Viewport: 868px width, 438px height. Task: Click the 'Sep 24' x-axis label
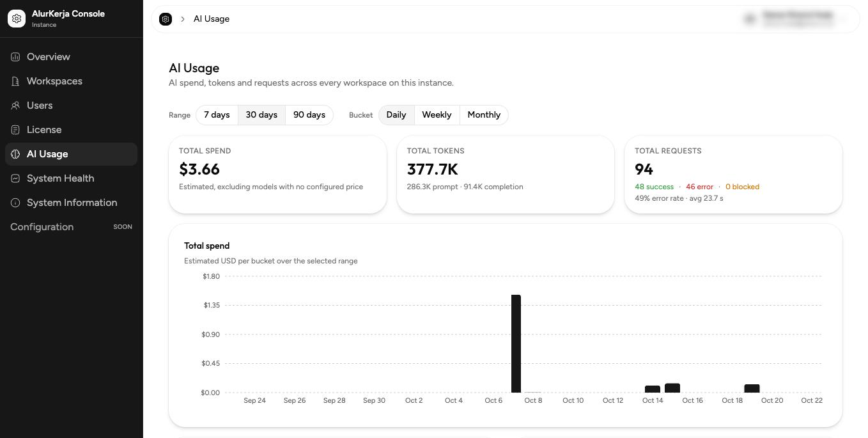click(254, 400)
